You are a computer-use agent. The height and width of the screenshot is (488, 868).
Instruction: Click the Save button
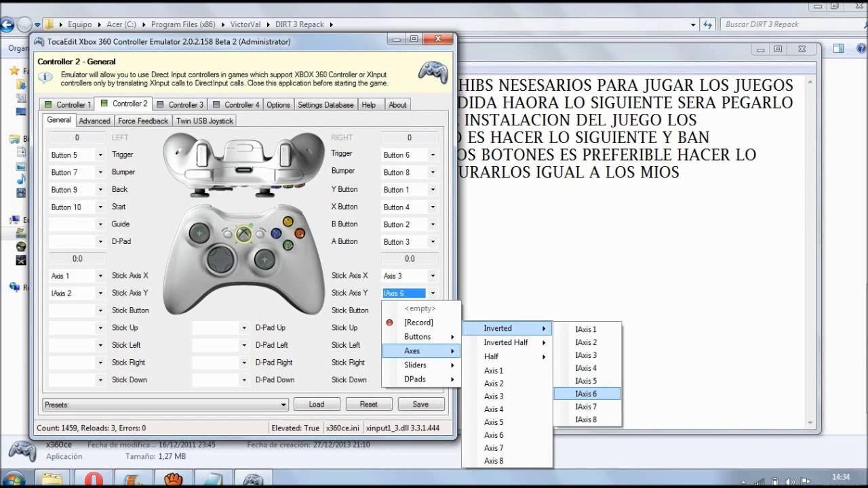point(420,404)
